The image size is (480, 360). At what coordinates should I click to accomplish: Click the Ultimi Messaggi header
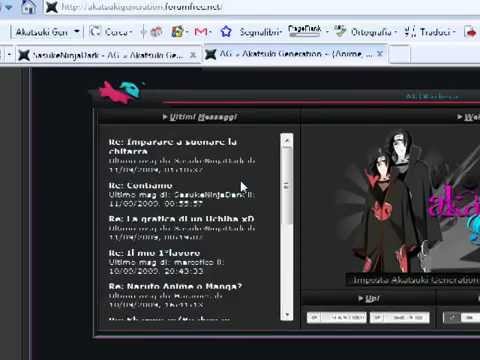click(x=200, y=117)
